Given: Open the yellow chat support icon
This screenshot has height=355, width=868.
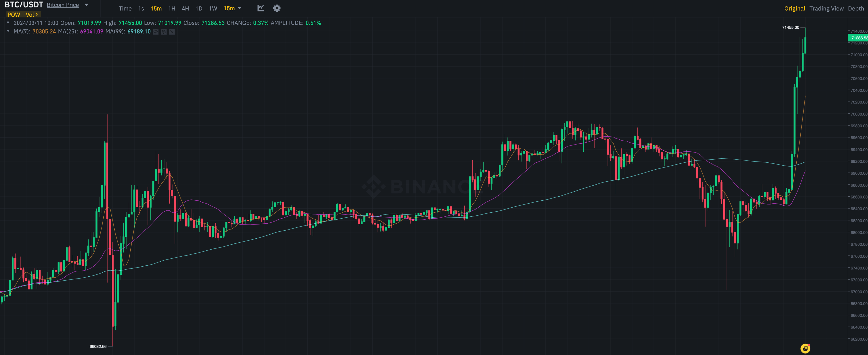Looking at the screenshot, I should pyautogui.click(x=805, y=348).
